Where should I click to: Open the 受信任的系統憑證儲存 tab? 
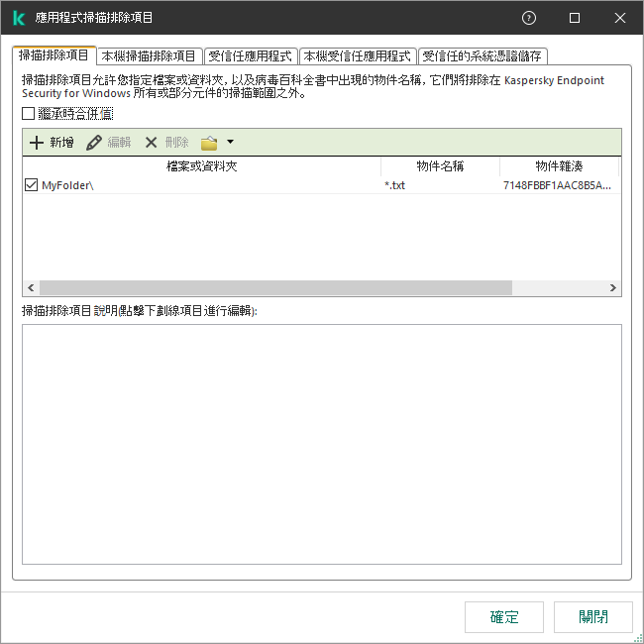483,56
